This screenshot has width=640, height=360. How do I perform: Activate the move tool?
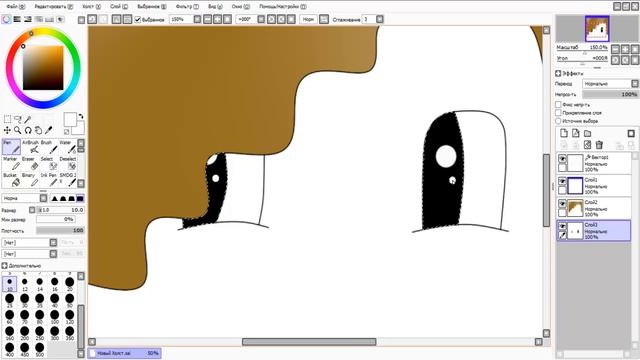tap(7, 130)
